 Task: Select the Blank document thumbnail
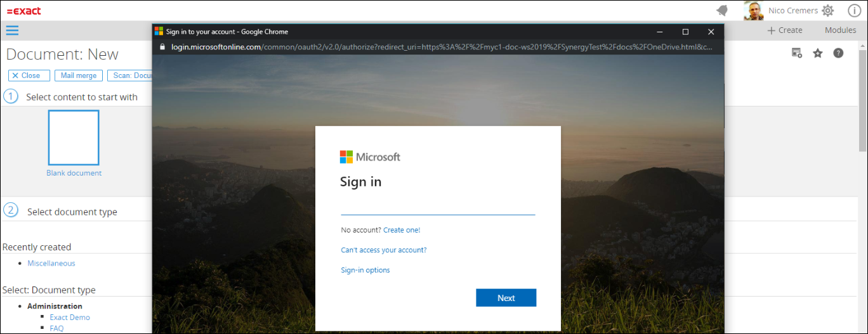pyautogui.click(x=74, y=138)
